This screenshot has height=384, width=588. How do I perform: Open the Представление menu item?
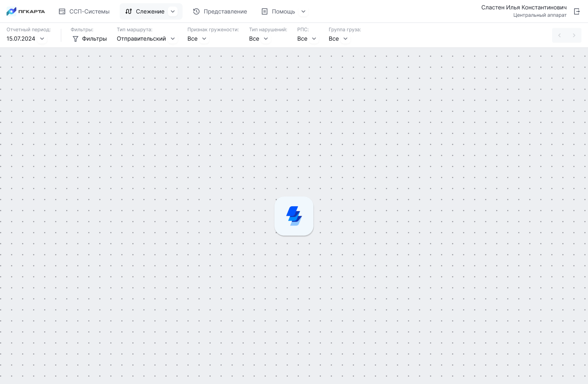tap(225, 11)
